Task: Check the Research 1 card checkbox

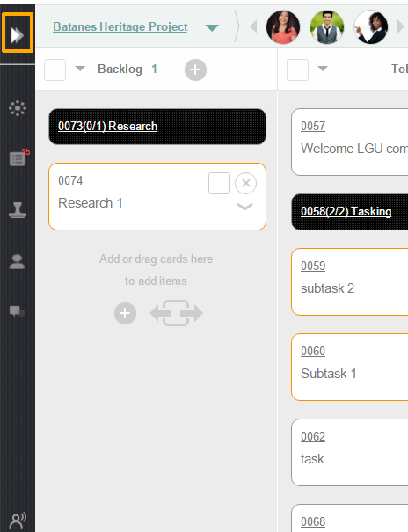Action: tap(219, 183)
